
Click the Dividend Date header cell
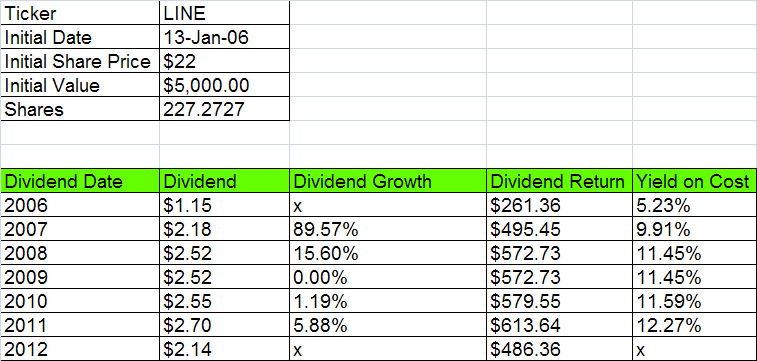coord(80,181)
